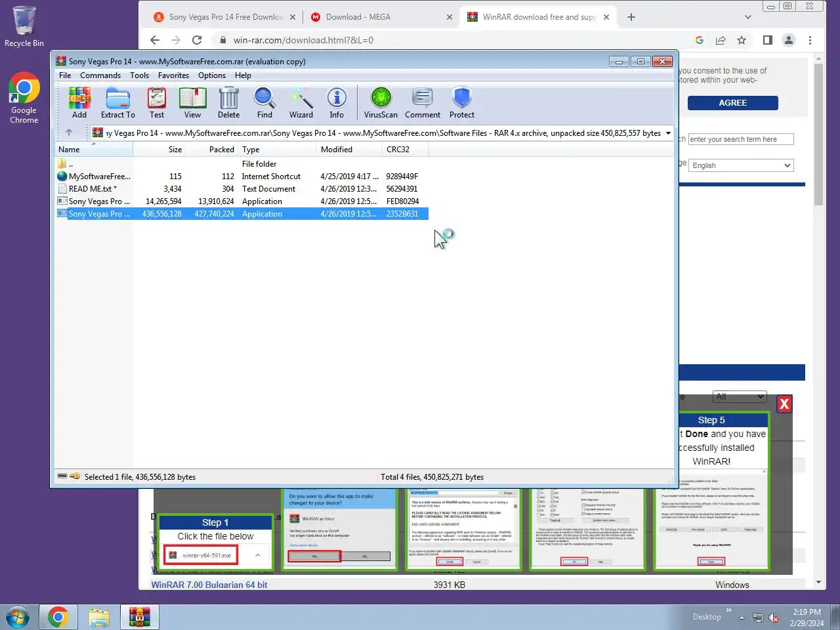Open the English language dropdown on website

pos(741,165)
